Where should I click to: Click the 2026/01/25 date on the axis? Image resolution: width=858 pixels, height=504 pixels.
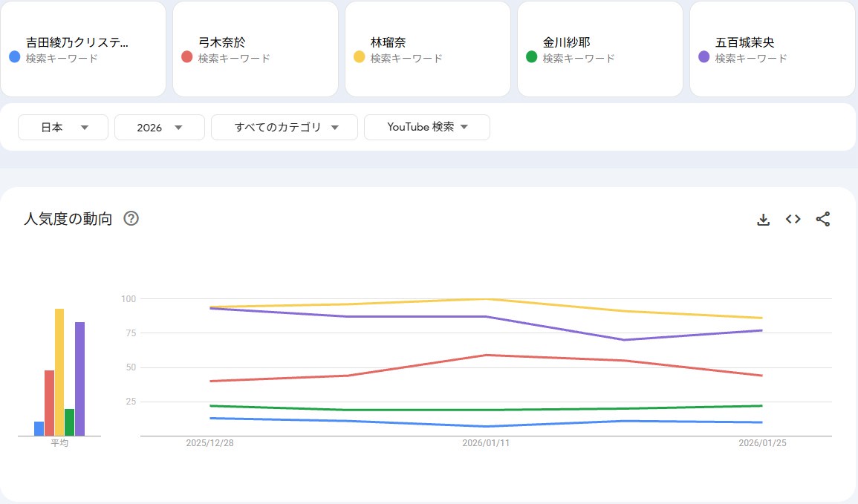pos(762,443)
